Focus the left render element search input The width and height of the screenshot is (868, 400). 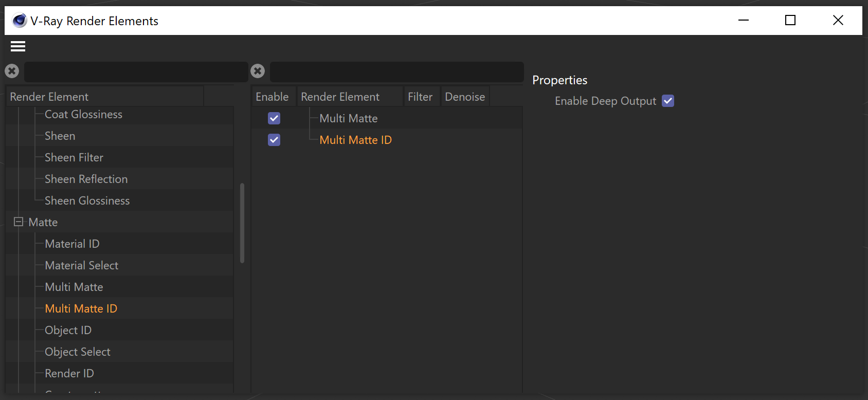coord(136,72)
